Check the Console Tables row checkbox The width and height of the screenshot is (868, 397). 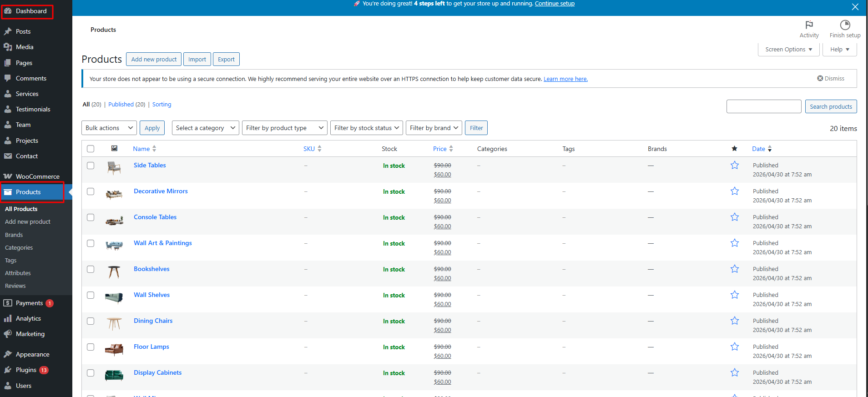point(91,217)
